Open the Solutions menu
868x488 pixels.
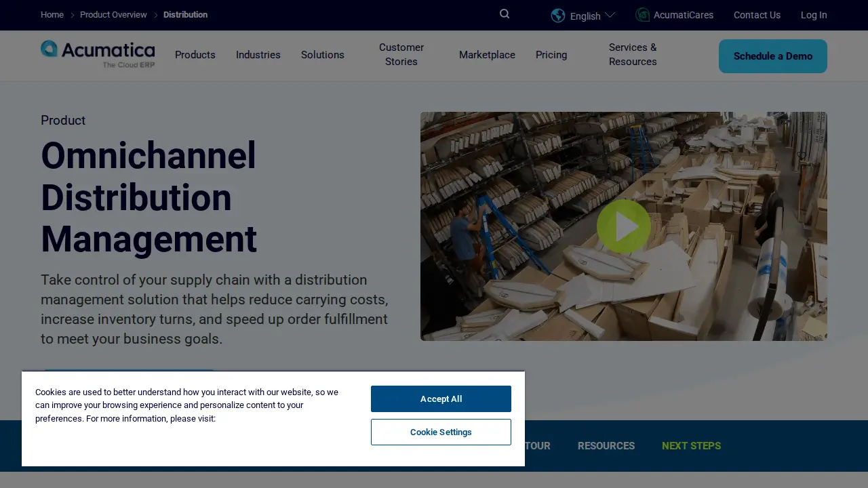(323, 55)
